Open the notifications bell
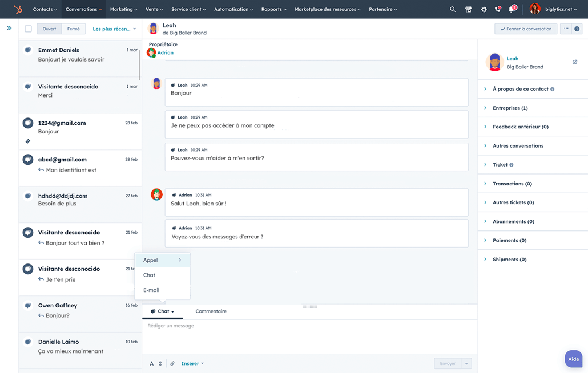 pyautogui.click(x=512, y=9)
